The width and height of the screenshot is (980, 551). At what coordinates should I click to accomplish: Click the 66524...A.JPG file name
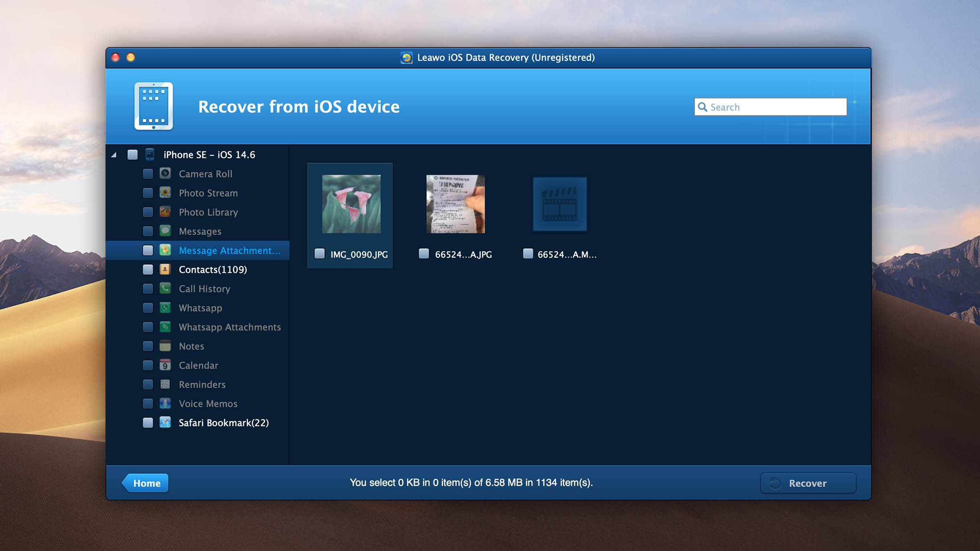tap(463, 255)
